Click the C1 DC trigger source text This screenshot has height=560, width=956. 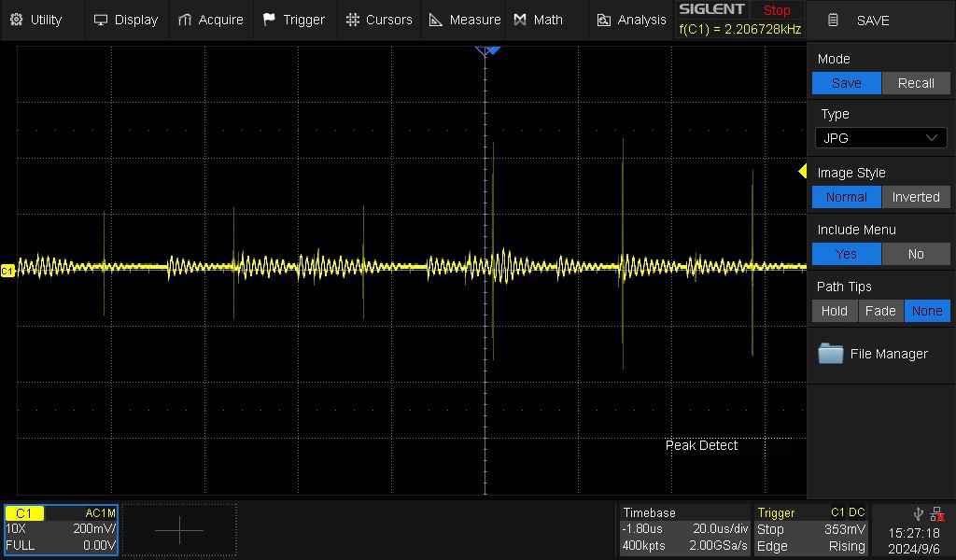848,513
